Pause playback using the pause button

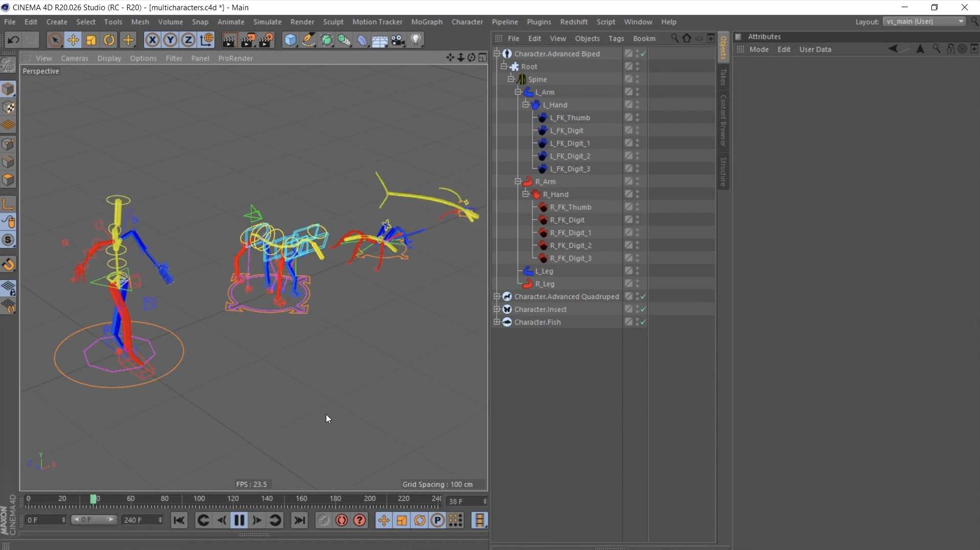(x=239, y=520)
